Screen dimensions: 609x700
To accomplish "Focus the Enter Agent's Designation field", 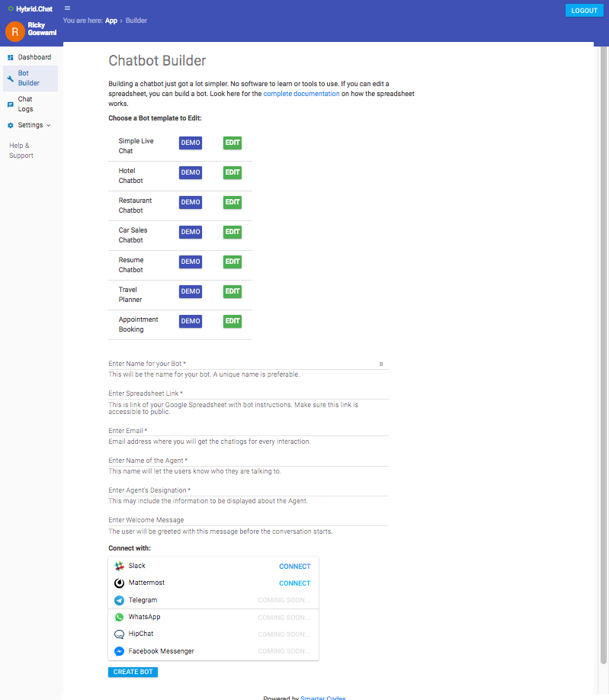I will (x=248, y=490).
